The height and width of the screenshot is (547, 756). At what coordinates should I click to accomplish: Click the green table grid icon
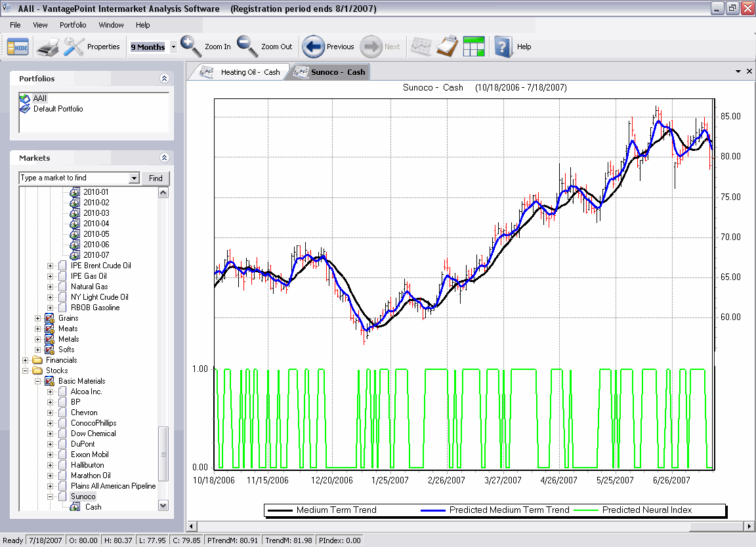473,47
